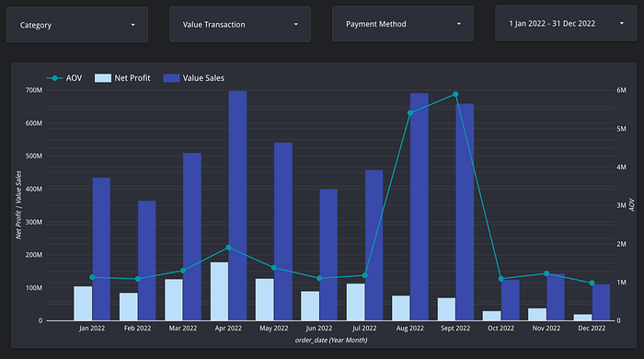Select the Feb 2022 Net Profit bar
This screenshot has height=359, width=644.
(x=129, y=307)
